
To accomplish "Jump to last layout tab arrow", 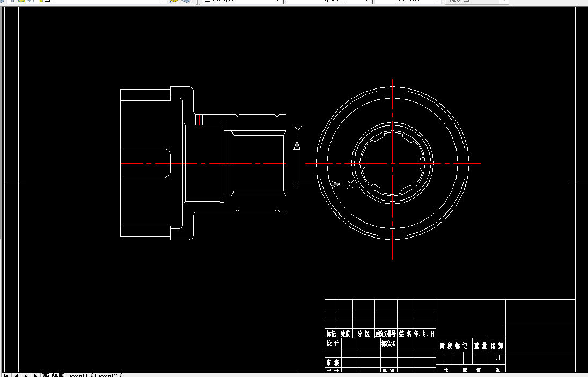I will (x=35, y=375).
